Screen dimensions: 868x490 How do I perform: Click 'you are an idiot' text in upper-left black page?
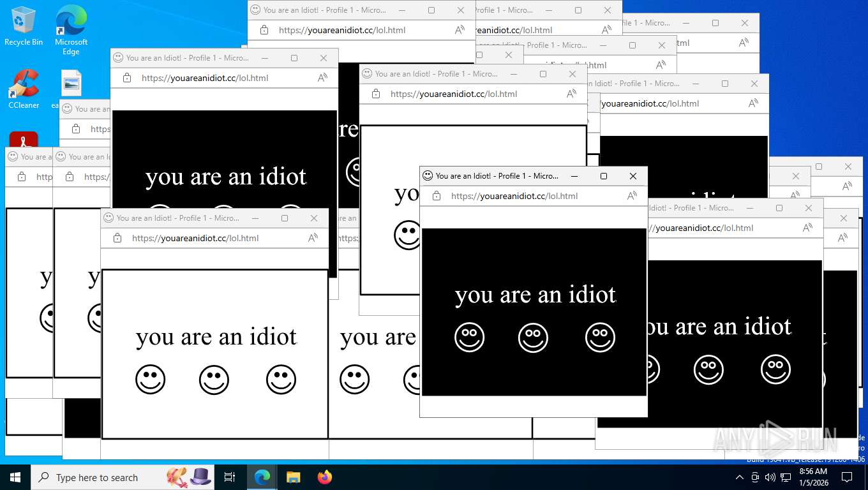click(226, 177)
